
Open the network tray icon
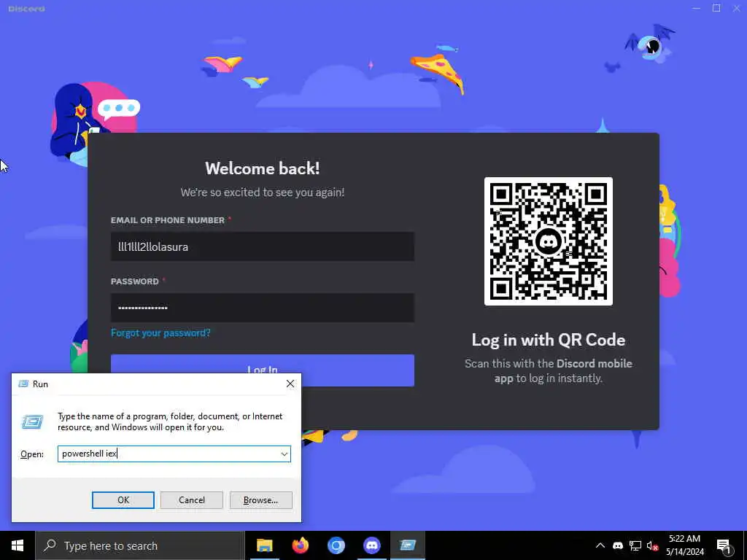[635, 545]
